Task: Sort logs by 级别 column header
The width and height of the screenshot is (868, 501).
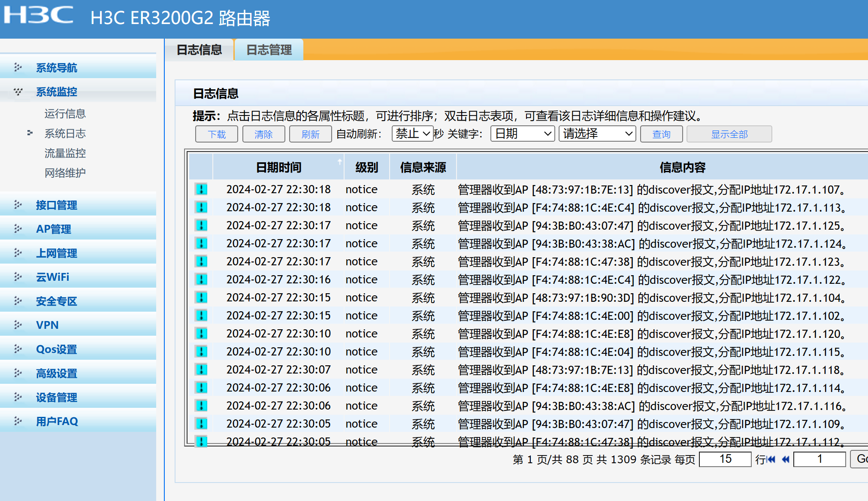Action: [366, 167]
